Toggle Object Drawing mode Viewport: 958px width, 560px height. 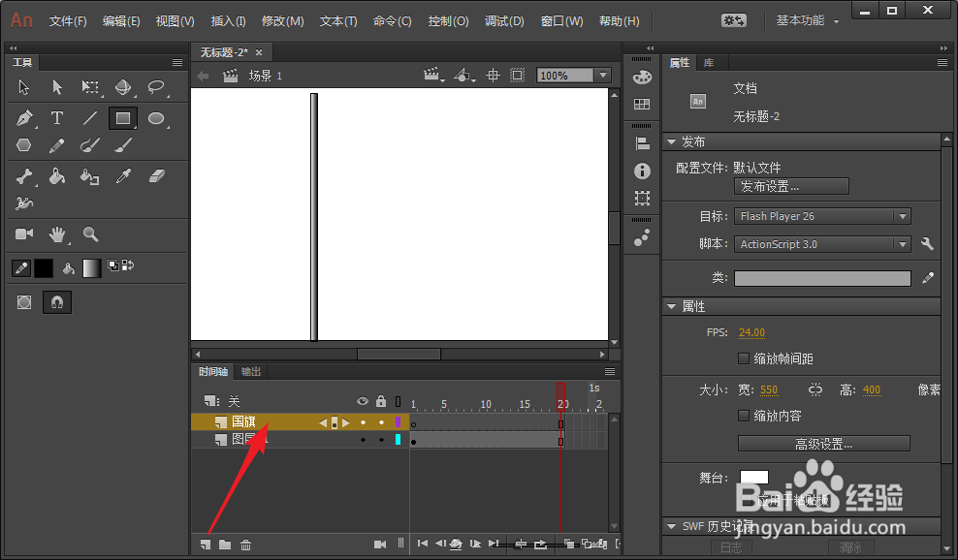(x=24, y=302)
